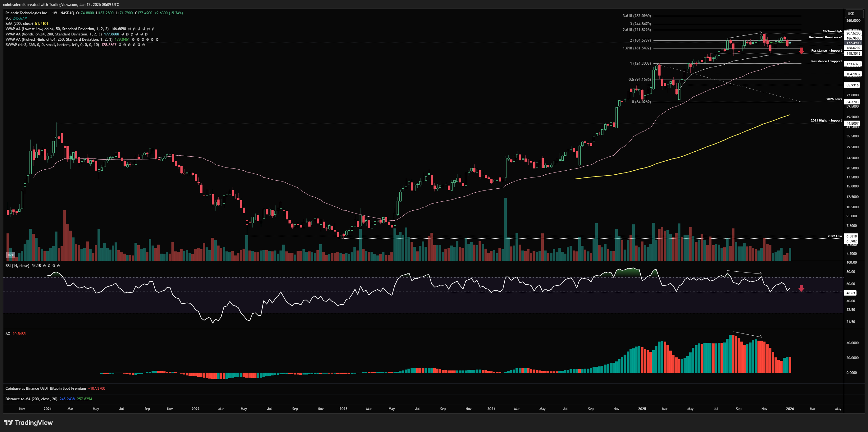Click the RVWAP indicator legend entry

click(52, 44)
